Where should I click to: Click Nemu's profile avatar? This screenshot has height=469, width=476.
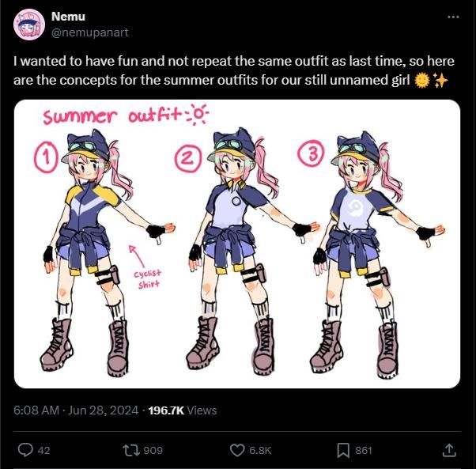click(x=28, y=24)
